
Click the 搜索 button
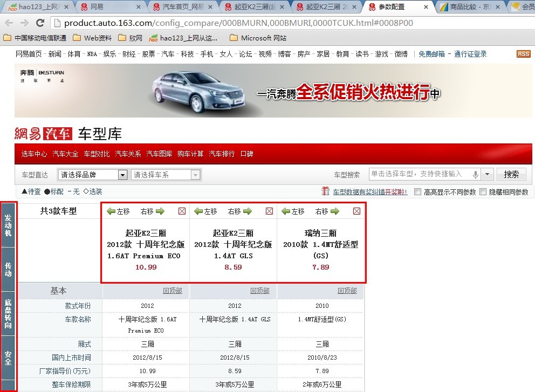pos(511,174)
